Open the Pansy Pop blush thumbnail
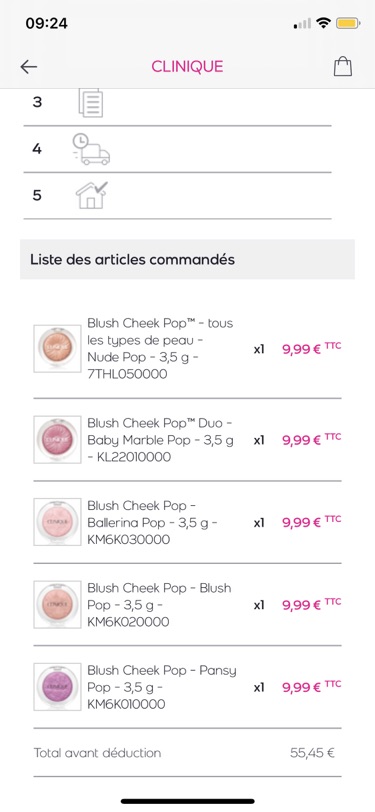Screen dimensions: 375x812 click(x=57, y=687)
